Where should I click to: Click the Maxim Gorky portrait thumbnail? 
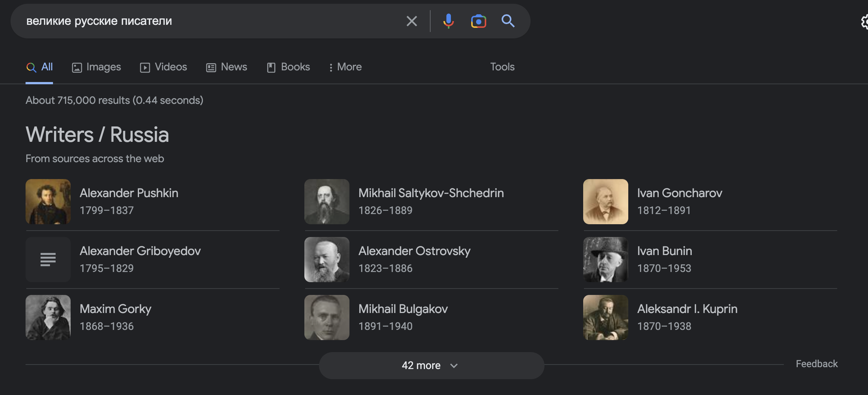tap(48, 318)
